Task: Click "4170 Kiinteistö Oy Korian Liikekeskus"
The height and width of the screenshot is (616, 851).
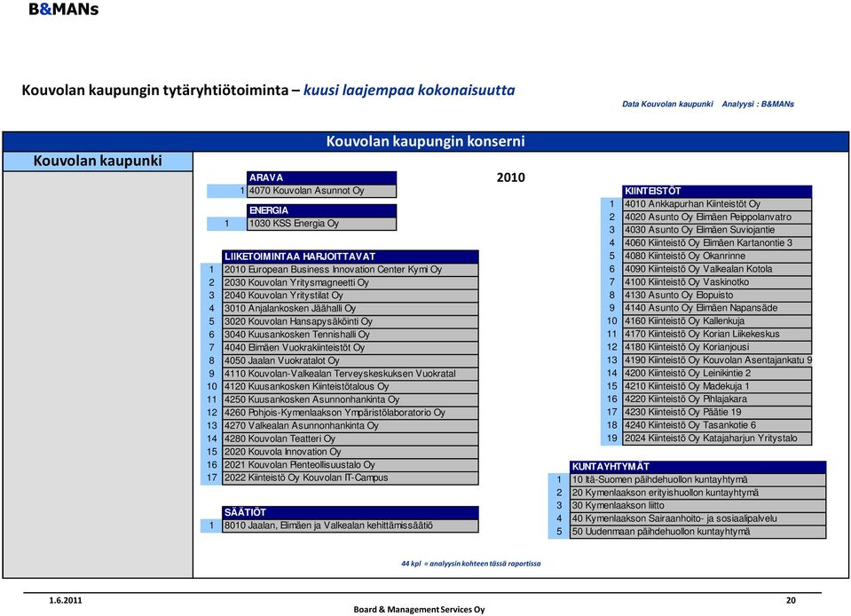Action: point(718,335)
